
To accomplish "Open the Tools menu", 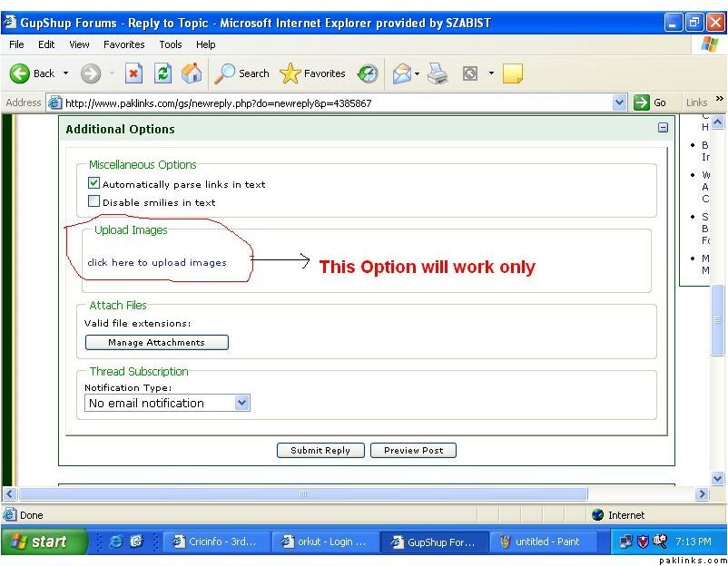I will pos(171,44).
